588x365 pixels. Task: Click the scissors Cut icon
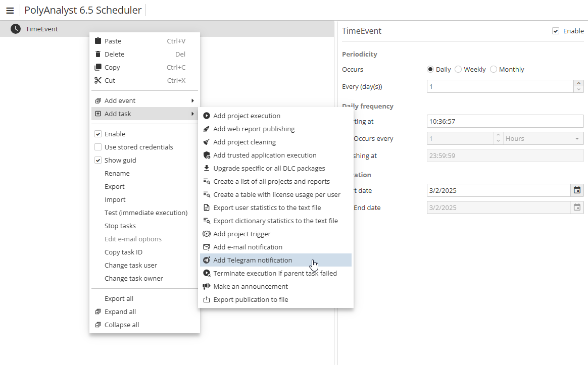pyautogui.click(x=98, y=81)
